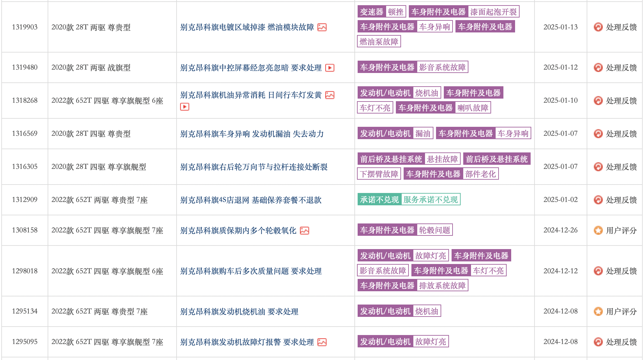Click the 下摆臂故障 tag
Screen dimensions: 644x360
(379, 174)
